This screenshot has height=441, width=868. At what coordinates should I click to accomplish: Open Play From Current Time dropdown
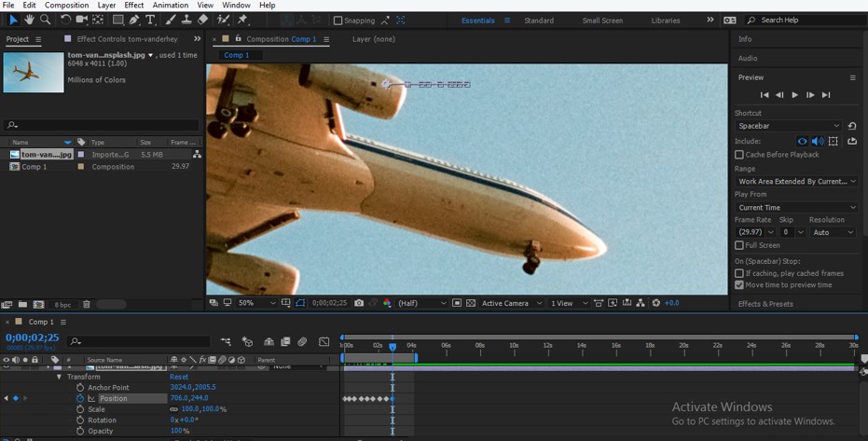tap(796, 208)
